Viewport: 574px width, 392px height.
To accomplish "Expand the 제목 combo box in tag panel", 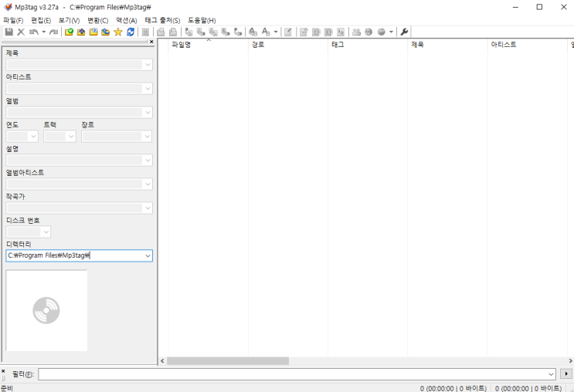I will (x=148, y=65).
